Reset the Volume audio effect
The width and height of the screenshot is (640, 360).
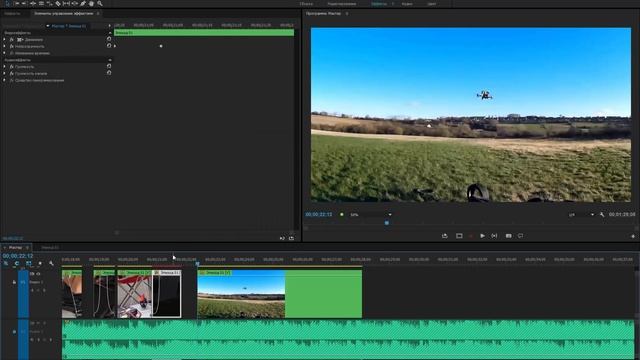(109, 66)
